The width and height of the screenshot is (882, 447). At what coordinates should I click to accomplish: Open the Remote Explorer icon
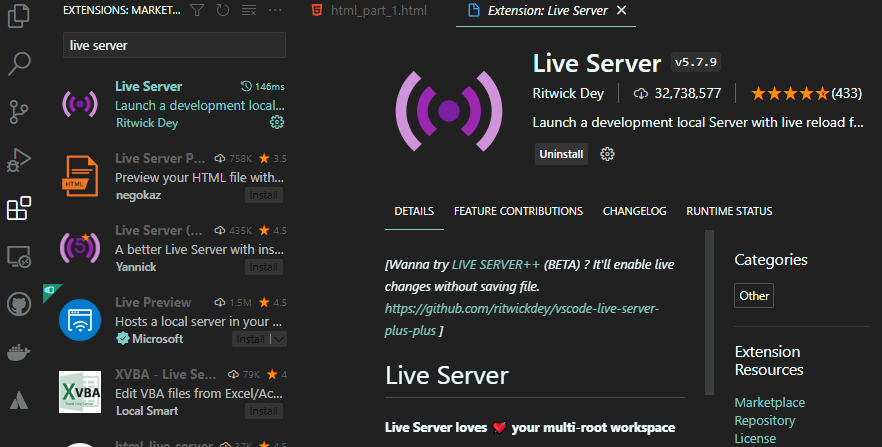click(19, 257)
